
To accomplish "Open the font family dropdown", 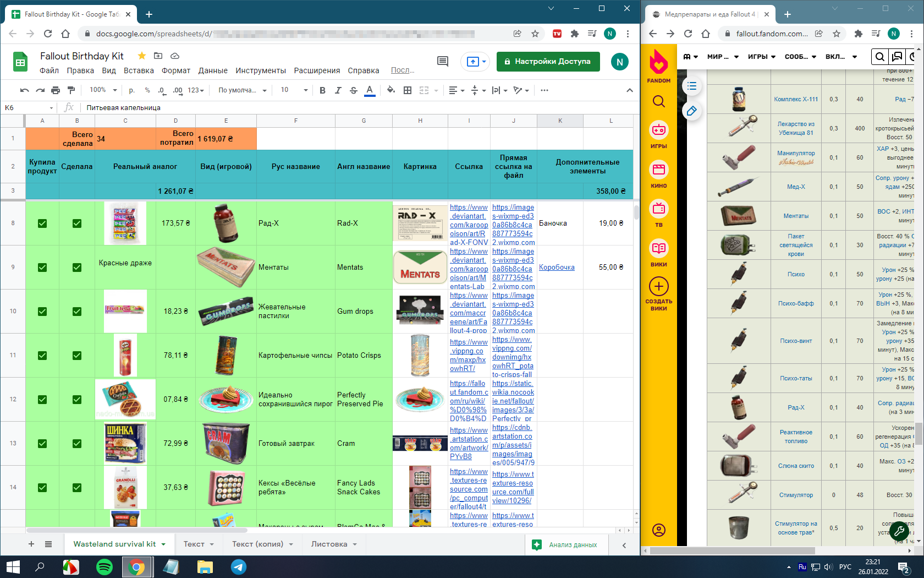I will pyautogui.click(x=242, y=90).
